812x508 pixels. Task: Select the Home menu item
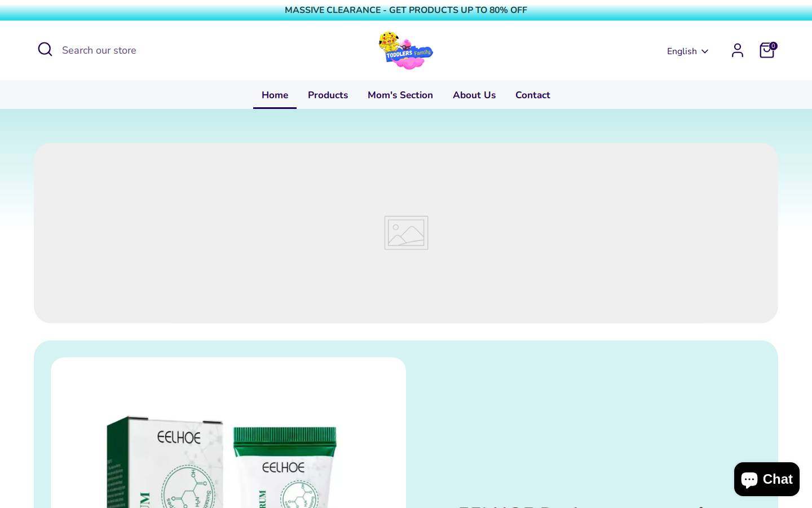pos(275,95)
